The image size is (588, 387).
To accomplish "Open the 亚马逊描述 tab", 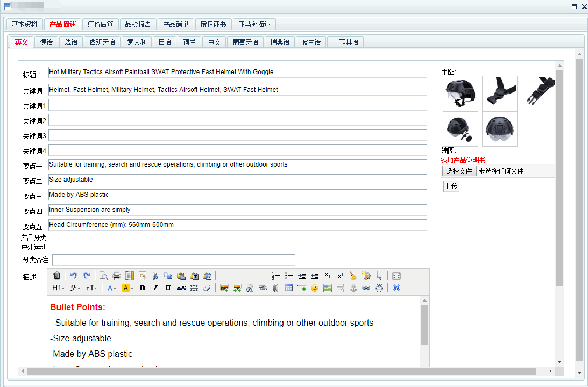I will 254,24.
